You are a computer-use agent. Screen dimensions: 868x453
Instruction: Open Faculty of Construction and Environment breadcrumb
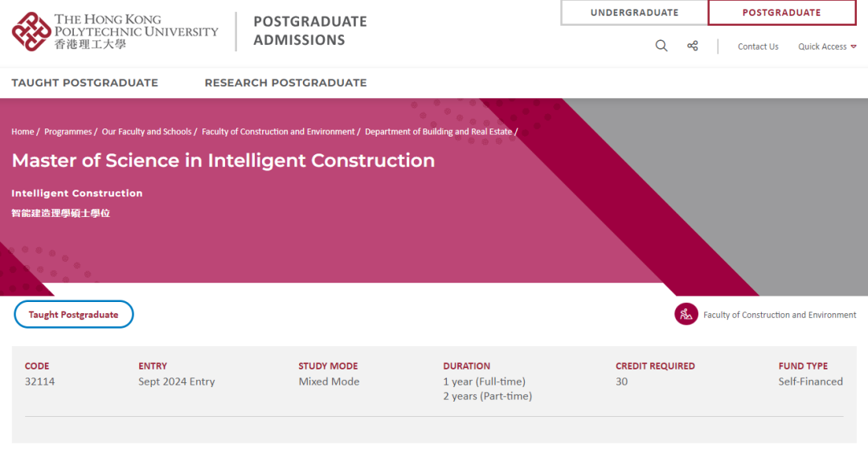click(278, 132)
